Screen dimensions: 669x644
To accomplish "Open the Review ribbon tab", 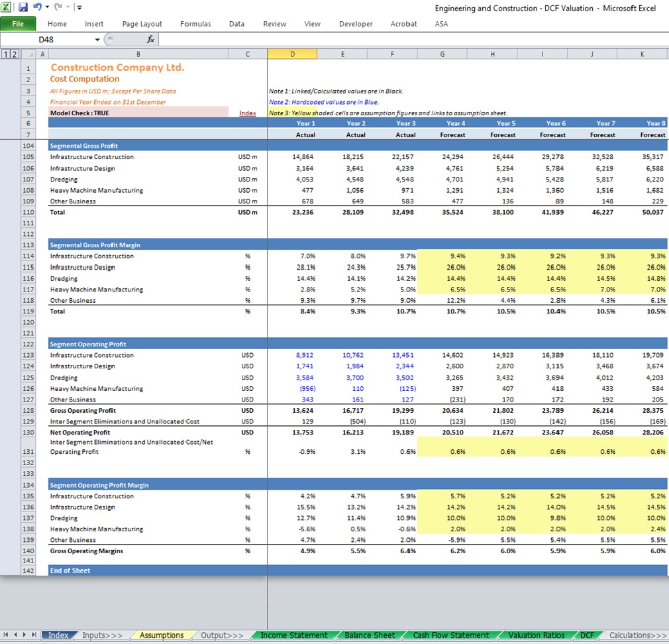I will (x=275, y=24).
